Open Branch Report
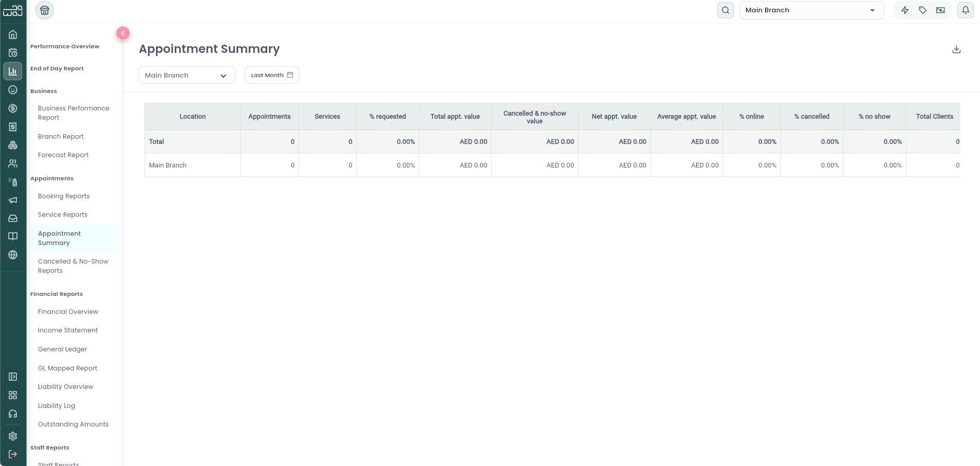The height and width of the screenshot is (466, 980). [61, 137]
